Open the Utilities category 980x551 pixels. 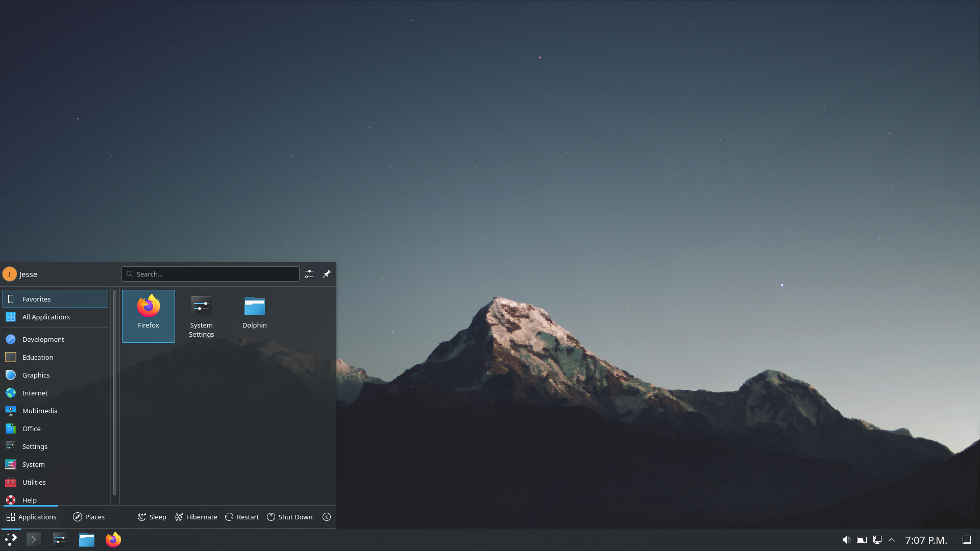pos(55,482)
